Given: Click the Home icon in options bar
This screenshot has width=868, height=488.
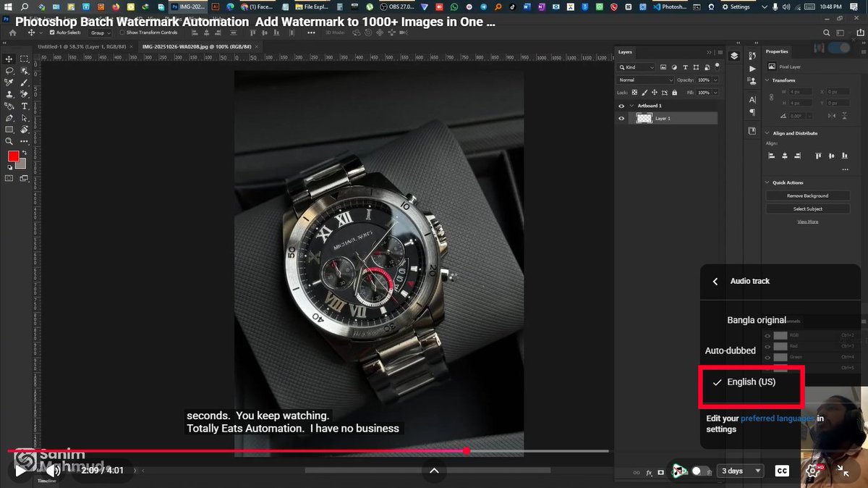Looking at the screenshot, I should tap(13, 33).
